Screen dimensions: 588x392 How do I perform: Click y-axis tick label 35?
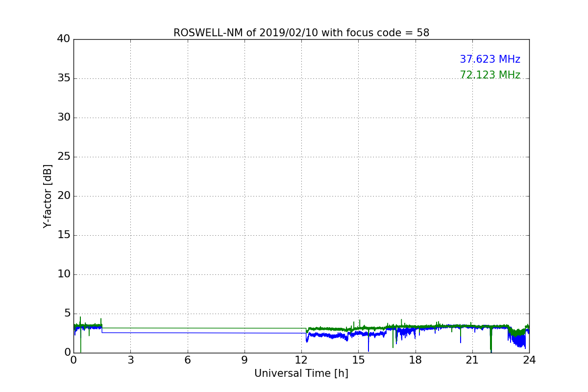[x=64, y=78]
